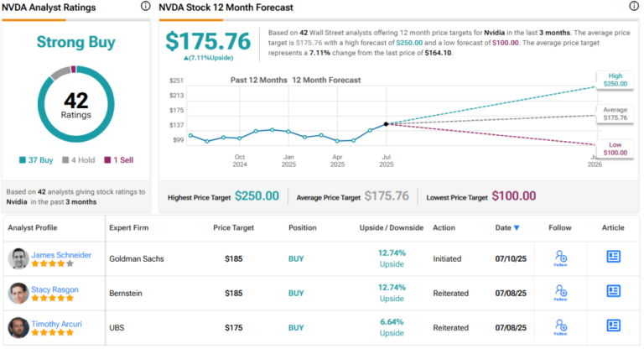Image resolution: width=644 pixels, height=349 pixels.
Task: Click the Average Price Target $175.76 value
Action: pos(387,196)
